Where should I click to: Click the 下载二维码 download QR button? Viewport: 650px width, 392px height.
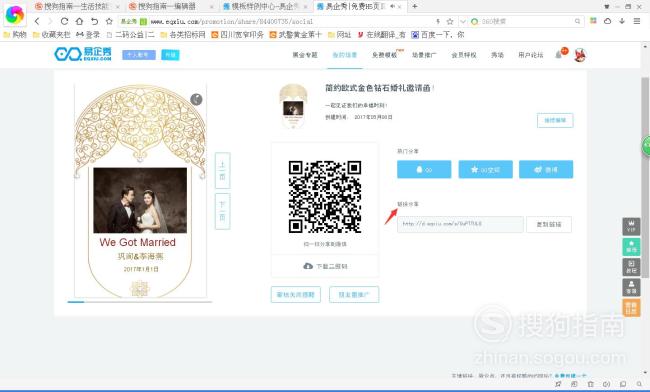[x=325, y=266]
